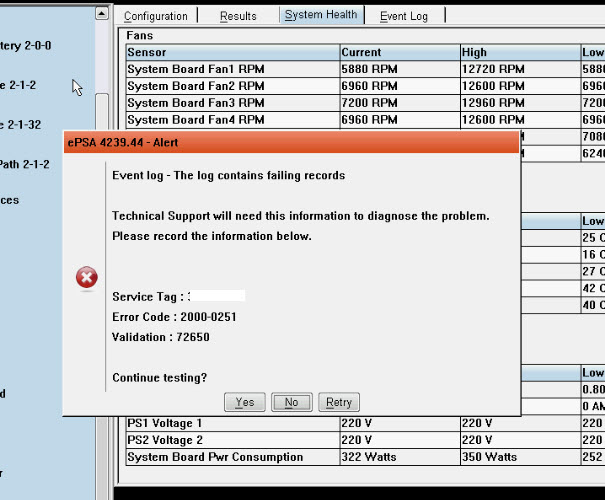605x500 pixels.
Task: Hit the Retry button
Action: (x=339, y=402)
